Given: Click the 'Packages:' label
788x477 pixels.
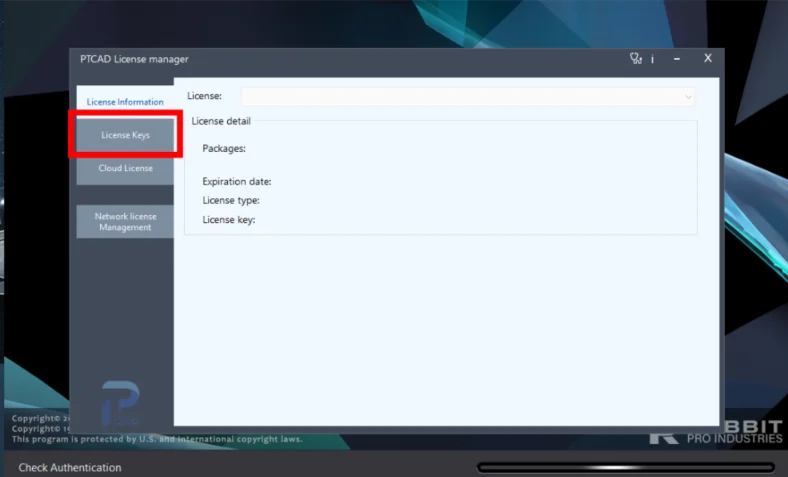Looking at the screenshot, I should (224, 148).
